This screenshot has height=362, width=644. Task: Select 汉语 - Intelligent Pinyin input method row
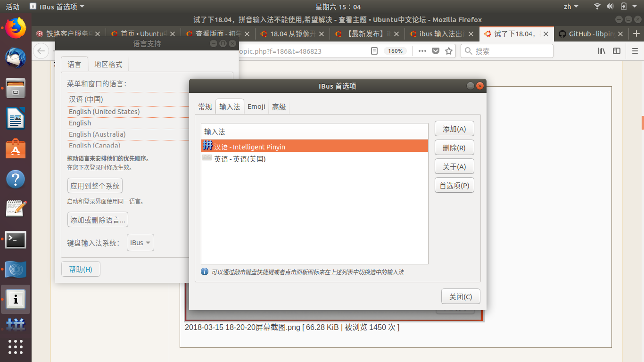click(x=314, y=147)
